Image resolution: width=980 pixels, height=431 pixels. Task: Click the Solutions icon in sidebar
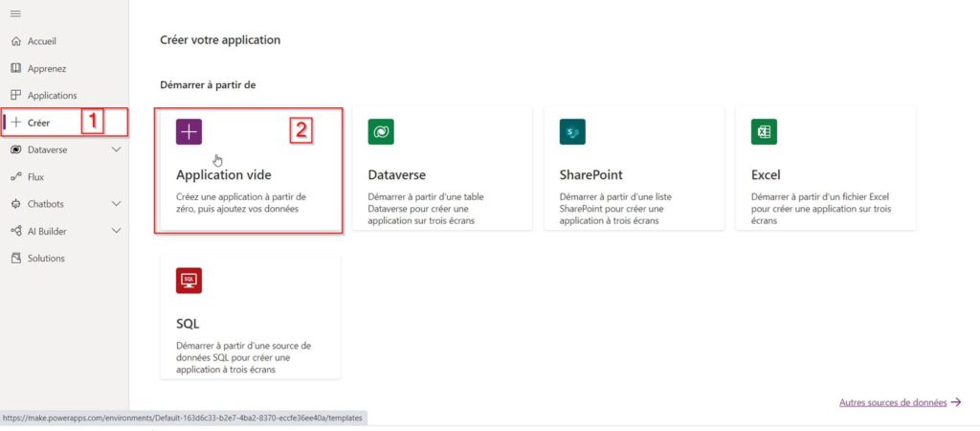(x=15, y=259)
